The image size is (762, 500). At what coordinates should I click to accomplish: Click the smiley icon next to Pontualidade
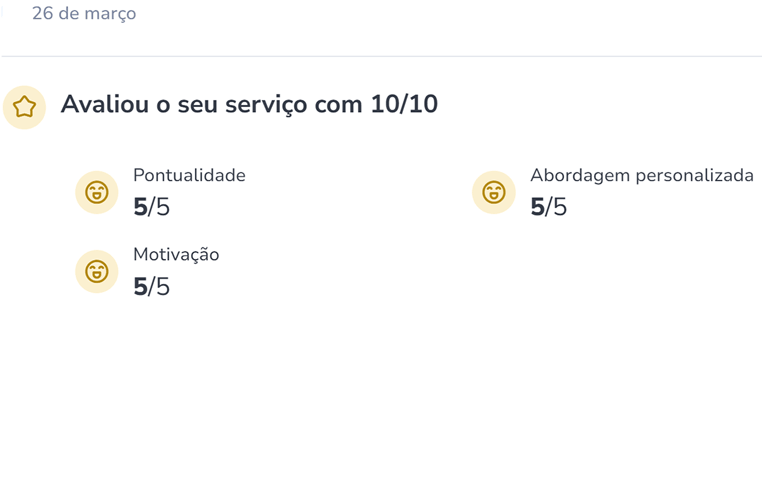coord(96,192)
